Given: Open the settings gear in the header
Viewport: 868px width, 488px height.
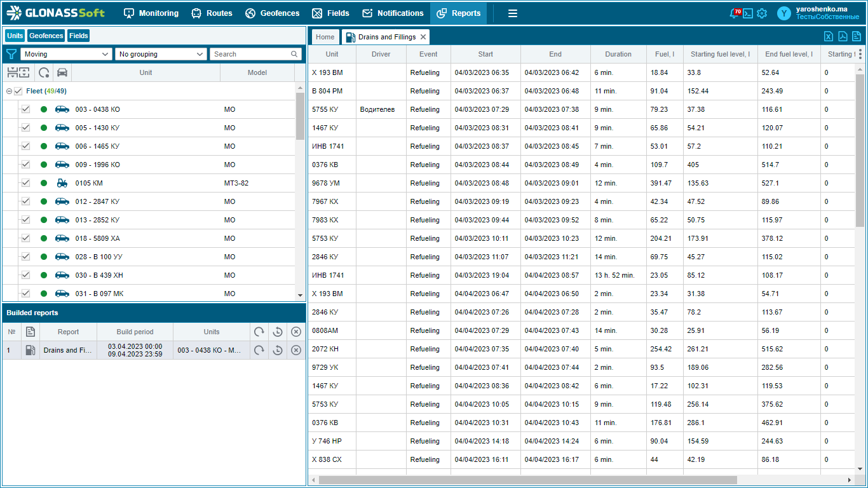Looking at the screenshot, I should (x=762, y=13).
